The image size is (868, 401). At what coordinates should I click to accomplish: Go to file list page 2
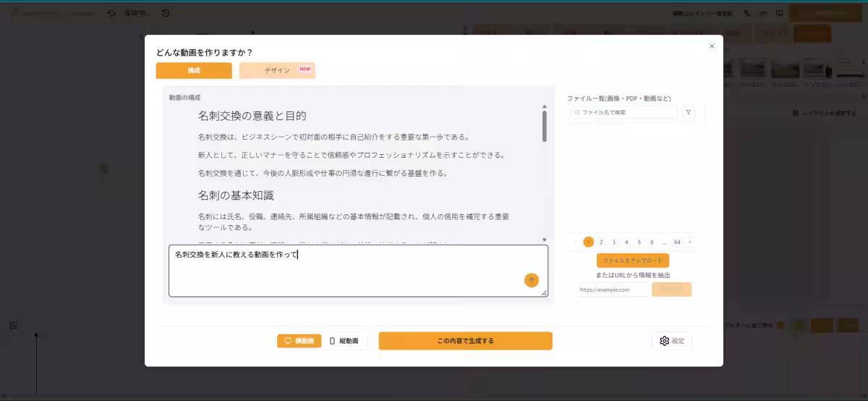point(601,242)
